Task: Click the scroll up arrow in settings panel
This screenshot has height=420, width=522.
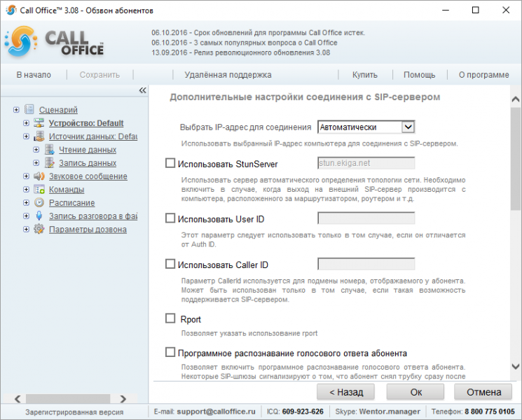Action: (515, 99)
